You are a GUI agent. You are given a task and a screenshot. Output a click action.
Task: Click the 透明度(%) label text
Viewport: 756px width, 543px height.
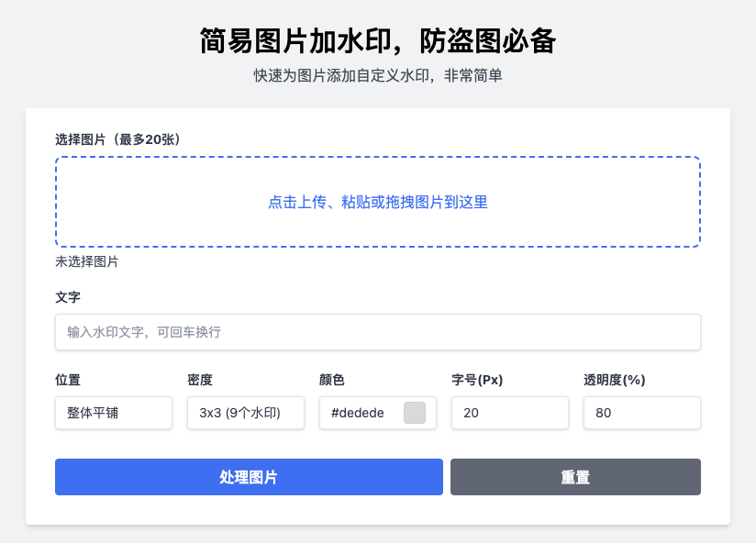coord(614,380)
